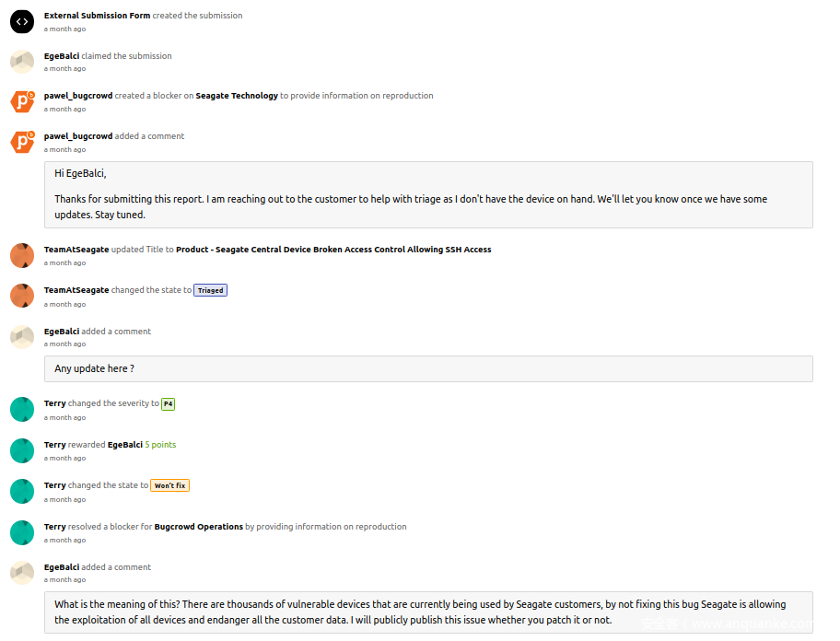Click pawel_bugcrowd's orange avatar beside 'created a blocker'

click(x=22, y=101)
